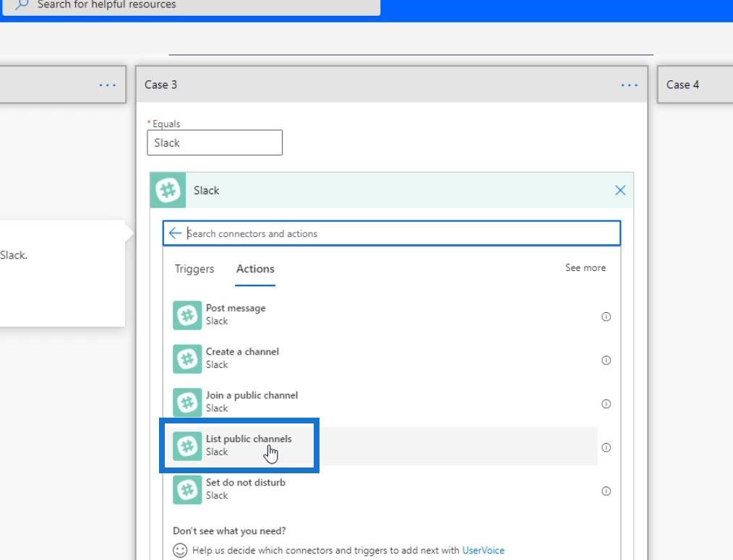Select the Actions tab
733x560 pixels.
tap(255, 269)
